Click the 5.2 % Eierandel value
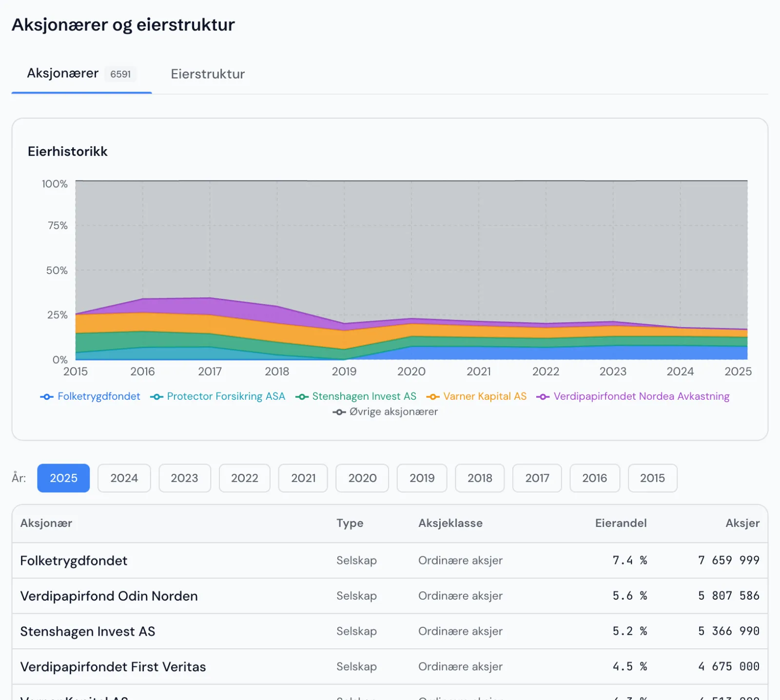Screen dimensions: 780x700 pyautogui.click(x=630, y=631)
